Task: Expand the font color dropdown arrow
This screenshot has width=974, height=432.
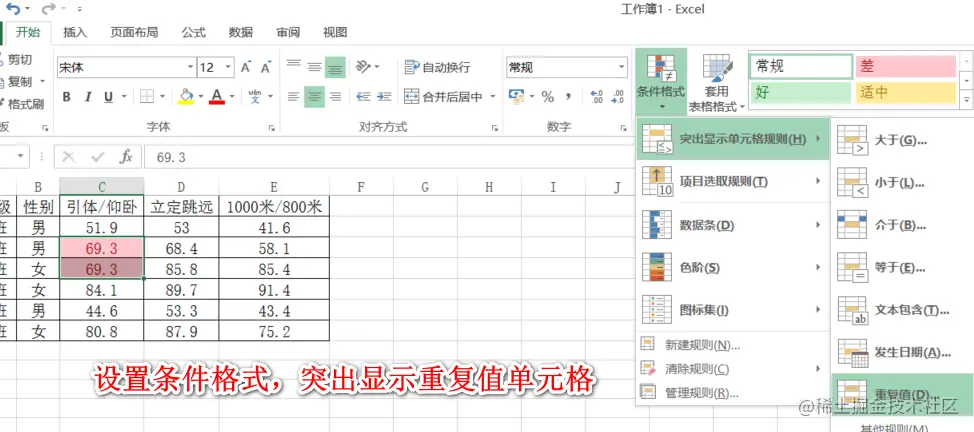Action: point(232,96)
